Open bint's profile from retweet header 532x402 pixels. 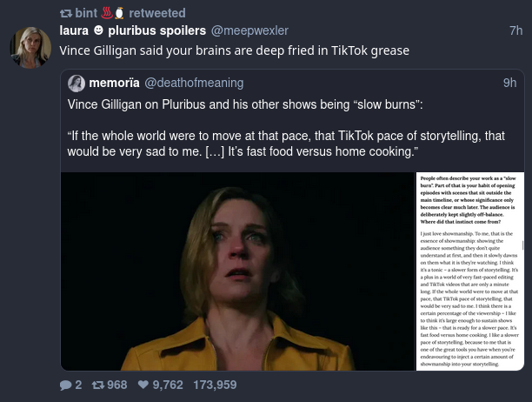[x=86, y=13]
